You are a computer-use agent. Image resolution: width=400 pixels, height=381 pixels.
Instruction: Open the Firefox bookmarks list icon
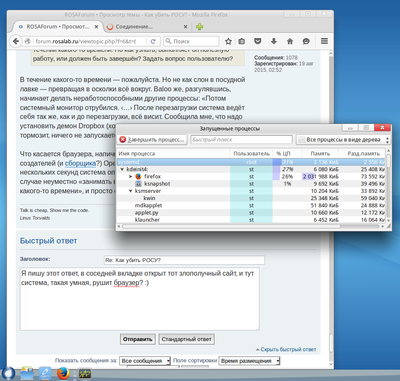point(242,41)
